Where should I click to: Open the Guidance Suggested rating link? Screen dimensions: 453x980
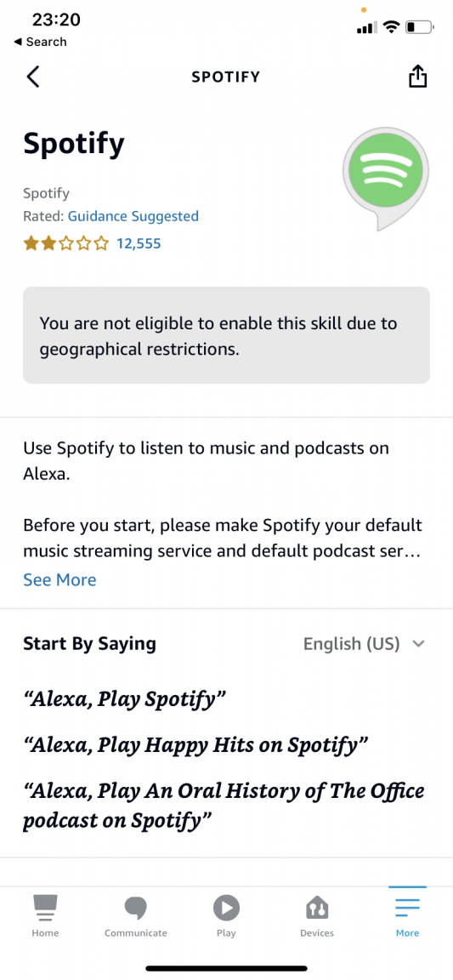click(x=133, y=216)
